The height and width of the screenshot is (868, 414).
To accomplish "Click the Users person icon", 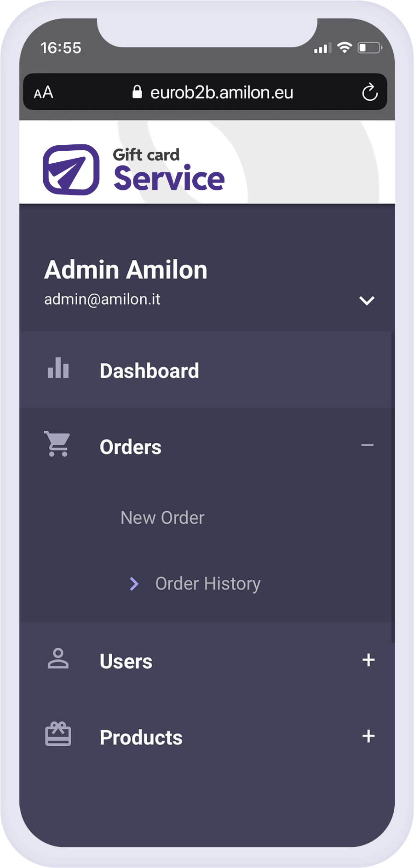I will (58, 658).
